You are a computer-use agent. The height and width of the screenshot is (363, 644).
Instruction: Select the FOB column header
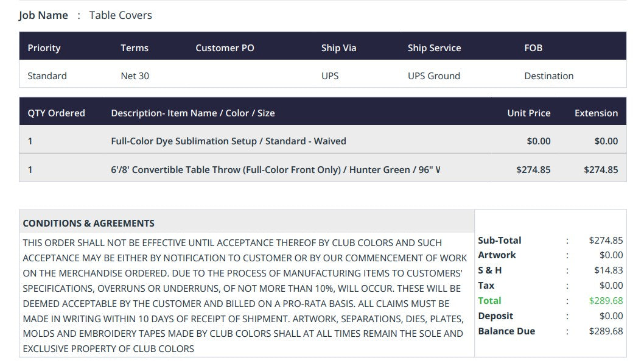tap(533, 48)
